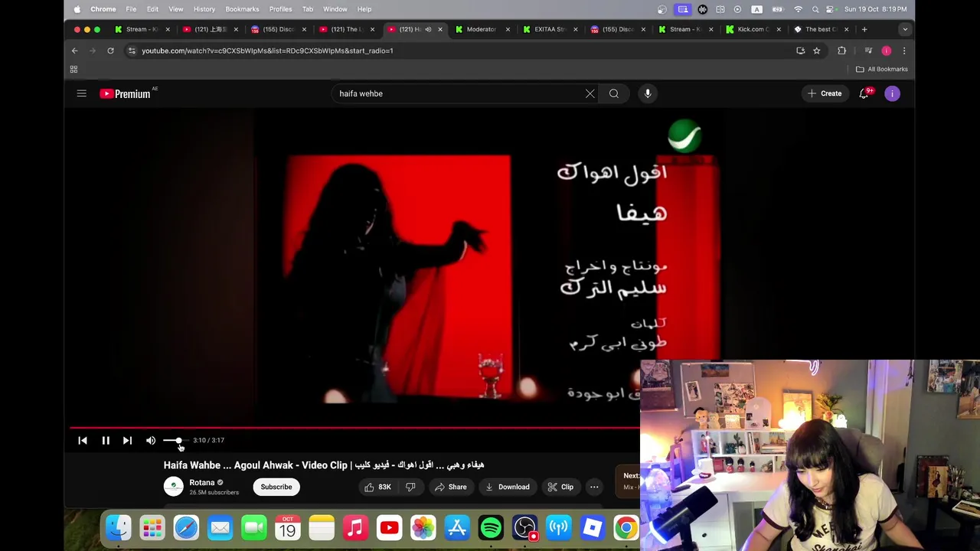The width and height of the screenshot is (980, 551).
Task: Launch Safari from the dock
Action: pyautogui.click(x=186, y=528)
